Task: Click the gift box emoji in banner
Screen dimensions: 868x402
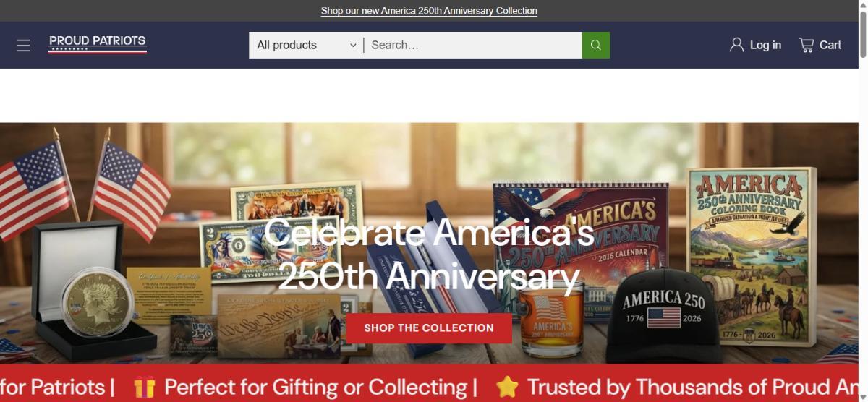Action: [x=145, y=387]
